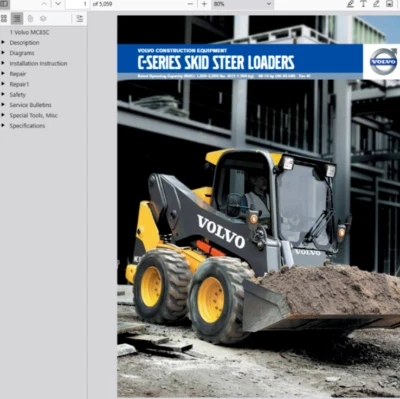This screenshot has width=400, height=399.
Task: Click the 'C-Series Skid Steer Loaders' title
Action: pos(216,62)
